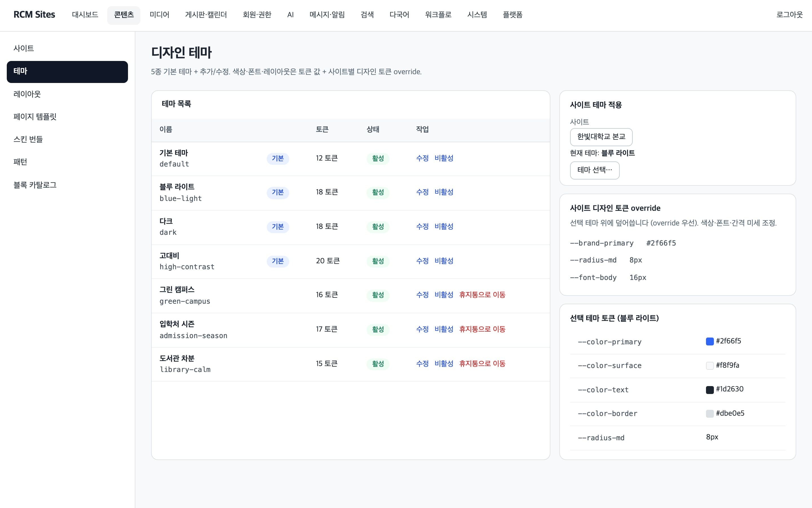The image size is (812, 508).
Task: Open the 테마 선택… dropdown
Action: (595, 170)
